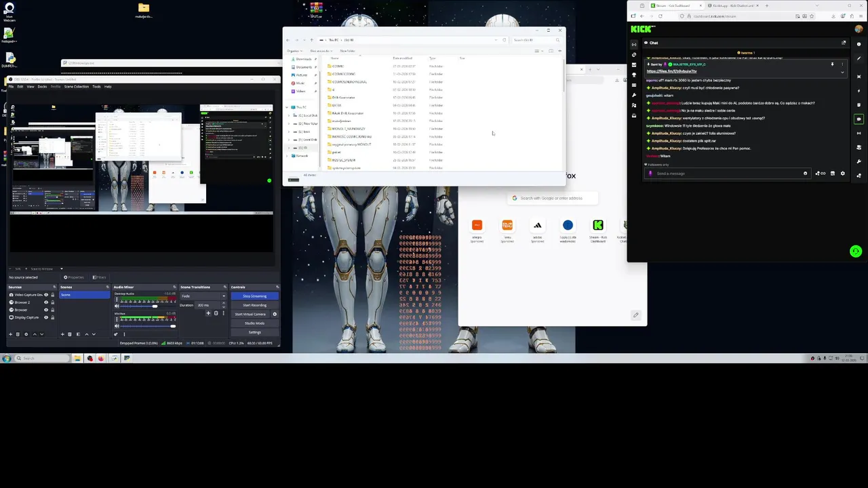This screenshot has height=488, width=868.
Task: Open source Filters button in OBS
Action: (x=99, y=277)
